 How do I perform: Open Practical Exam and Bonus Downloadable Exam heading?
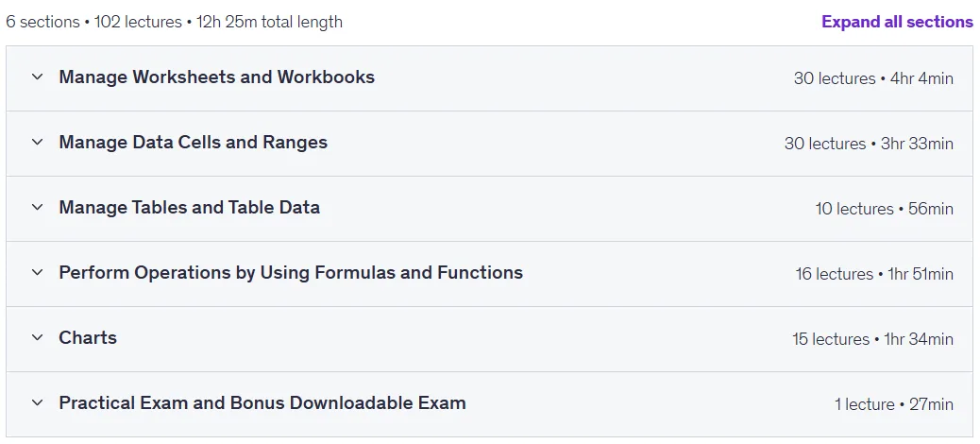262,402
